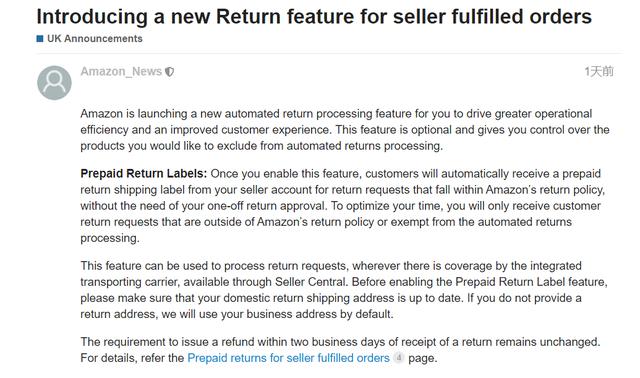Click 'For details, refer the' text
This screenshot has width=640, height=378.
(132, 358)
